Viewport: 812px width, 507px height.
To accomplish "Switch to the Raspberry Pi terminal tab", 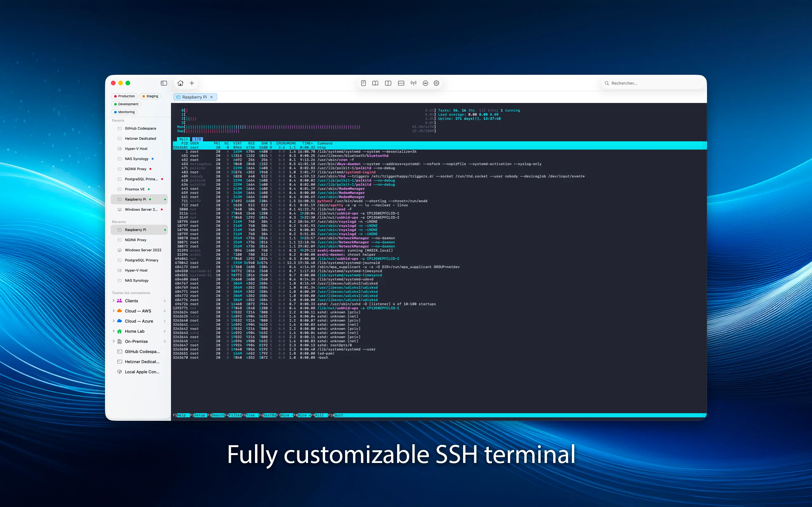I will pos(195,97).
